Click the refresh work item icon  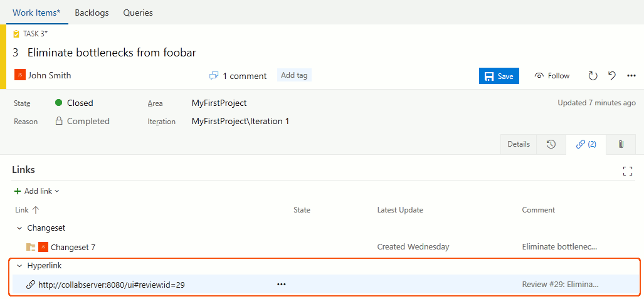[593, 76]
